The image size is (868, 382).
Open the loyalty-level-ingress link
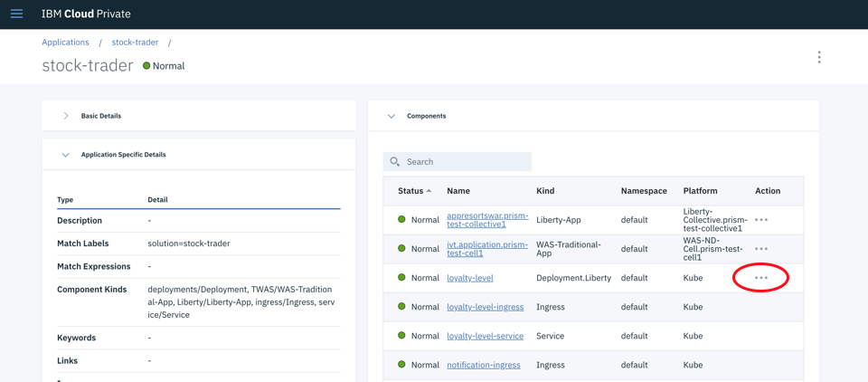pos(485,307)
